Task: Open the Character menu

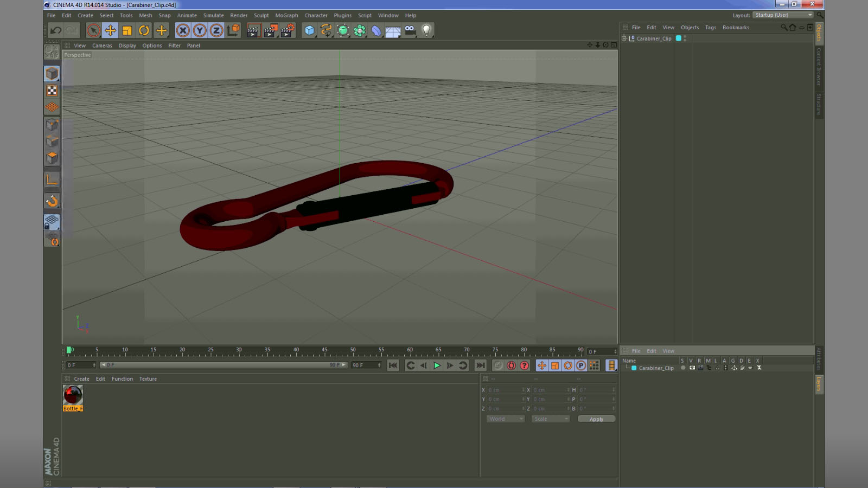Action: point(316,15)
